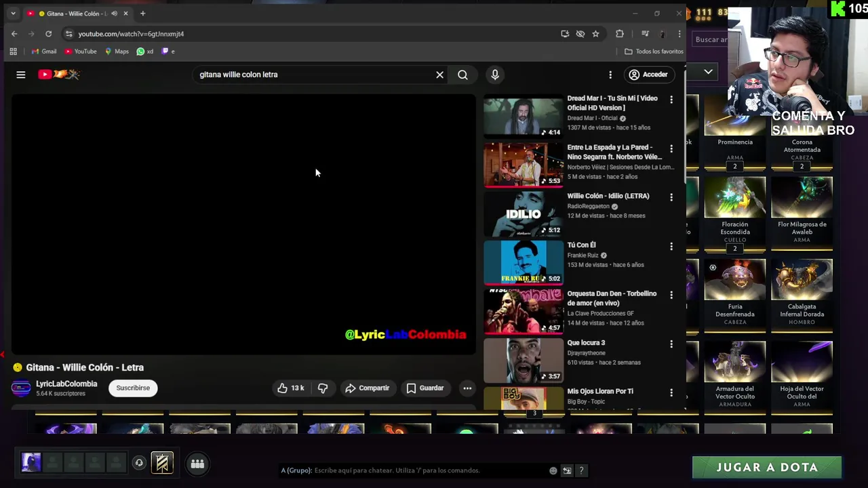Open Tú Con Él video title

pyautogui.click(x=581, y=245)
